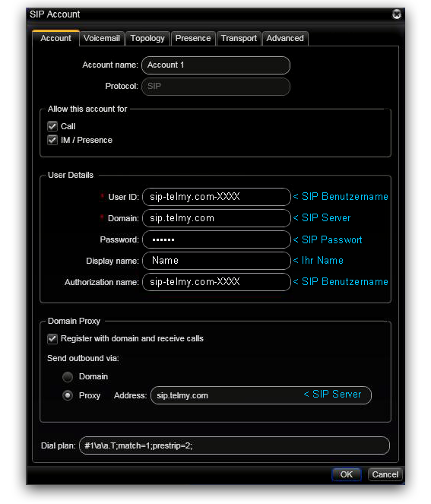Click the 'User Details' group label

point(71,175)
